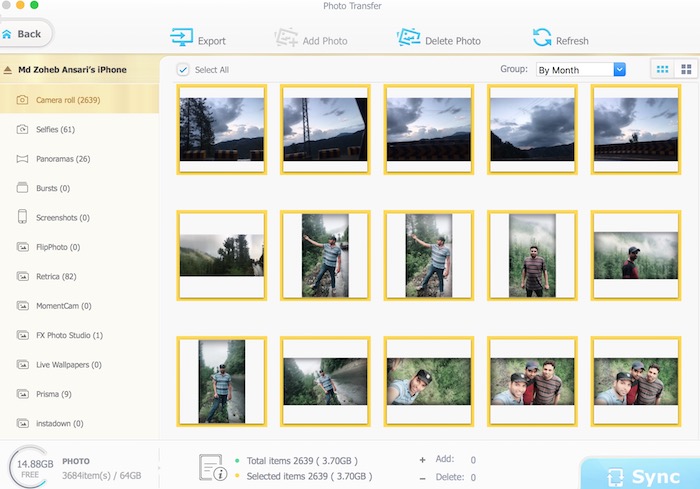
Task: Click Bursts (0) label
Action: pos(53,188)
